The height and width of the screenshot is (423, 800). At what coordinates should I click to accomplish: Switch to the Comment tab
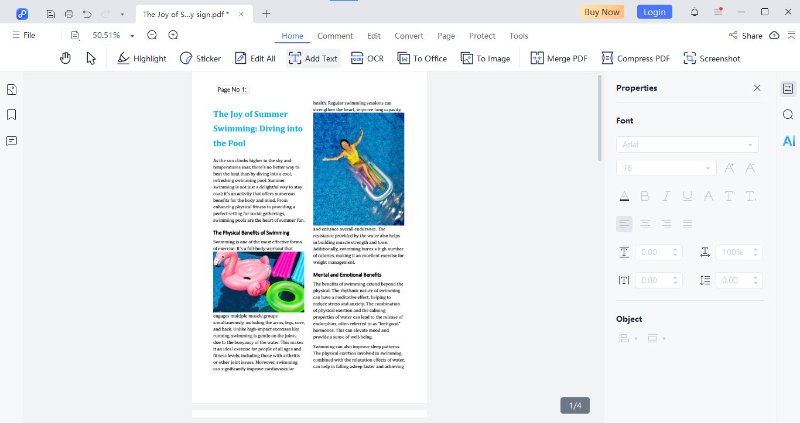click(x=335, y=36)
